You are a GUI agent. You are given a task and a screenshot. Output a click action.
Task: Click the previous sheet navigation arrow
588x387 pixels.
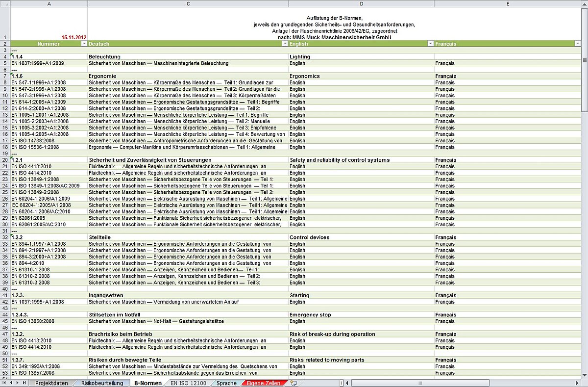click(12, 383)
